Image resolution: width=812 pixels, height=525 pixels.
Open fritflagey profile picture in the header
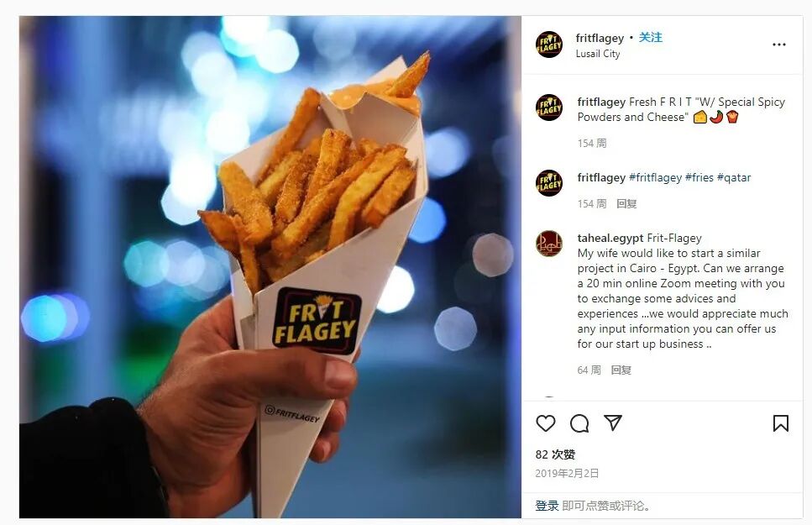549,45
